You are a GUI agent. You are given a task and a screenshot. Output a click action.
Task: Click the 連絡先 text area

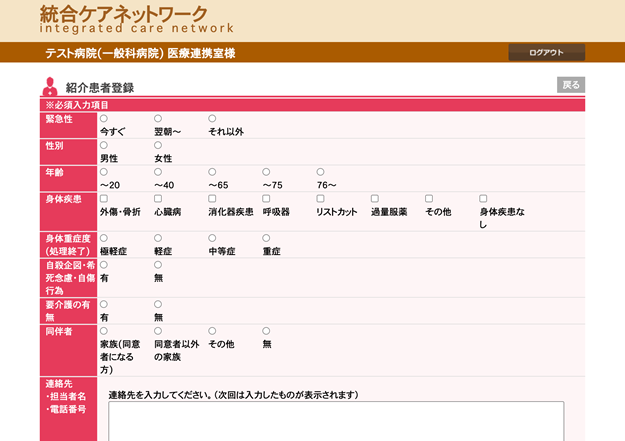tap(336, 421)
